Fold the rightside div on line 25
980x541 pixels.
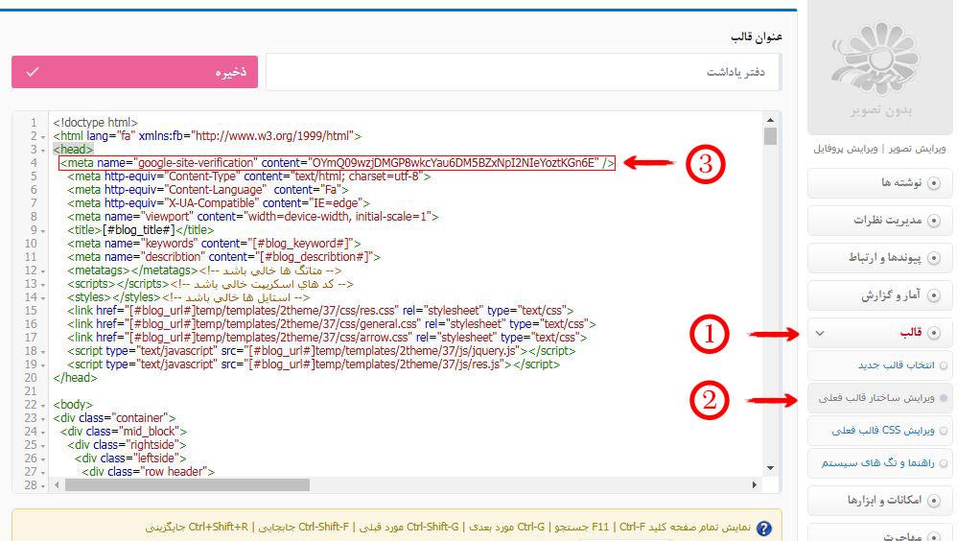click(43, 446)
